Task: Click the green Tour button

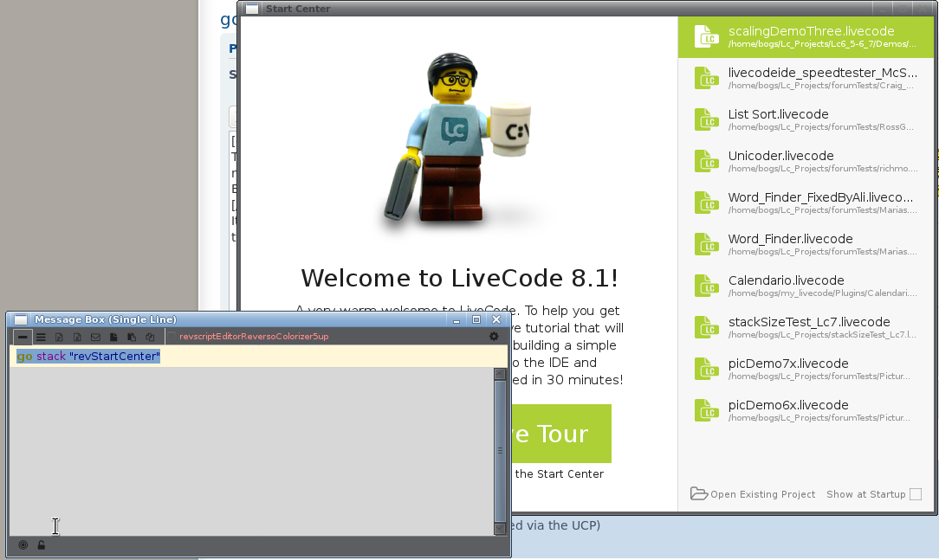Action: pos(561,434)
